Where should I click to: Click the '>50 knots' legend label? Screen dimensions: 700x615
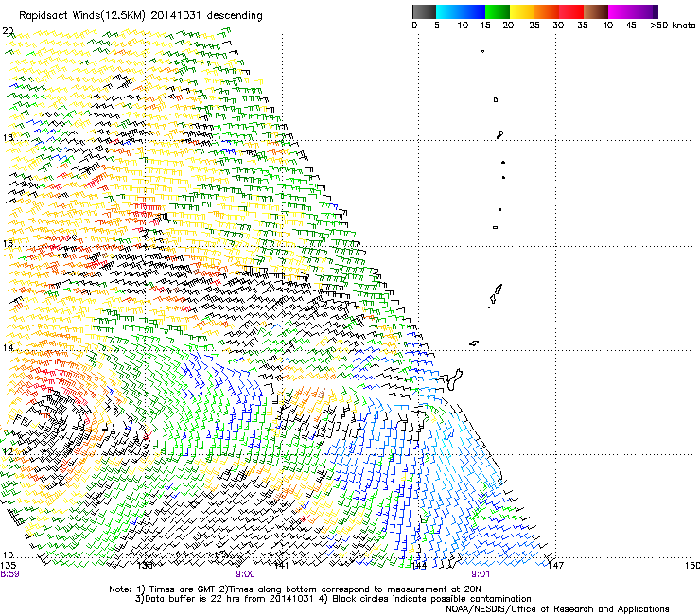[673, 26]
